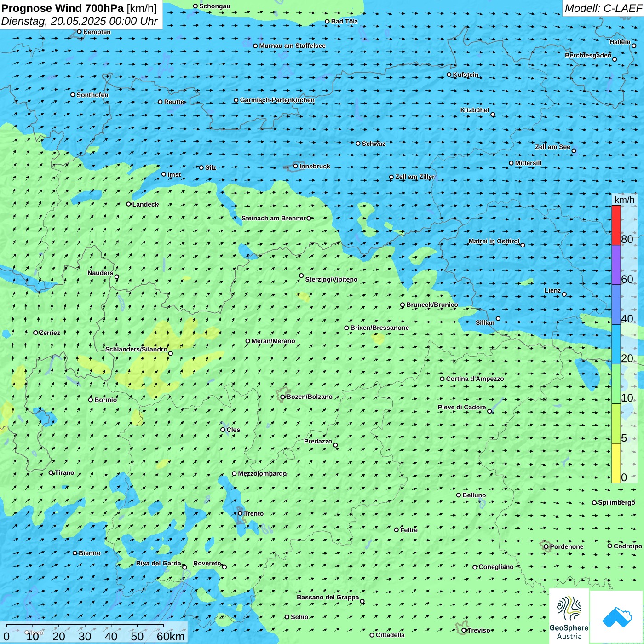This screenshot has width=644, height=644.
Task: Select the yellow 0 km/h legend swatch
Action: coord(616,463)
